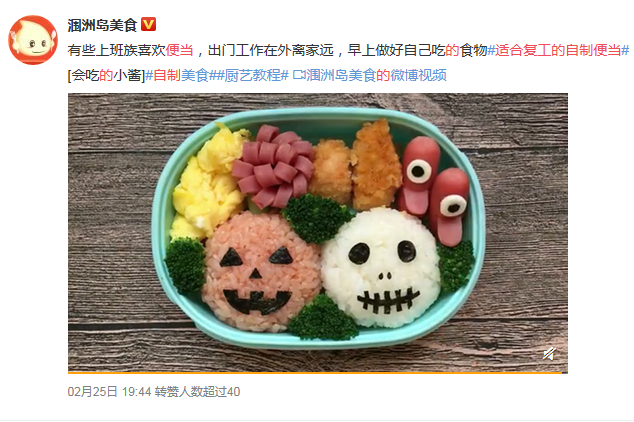Play the bento box video thumbnail

(318, 232)
